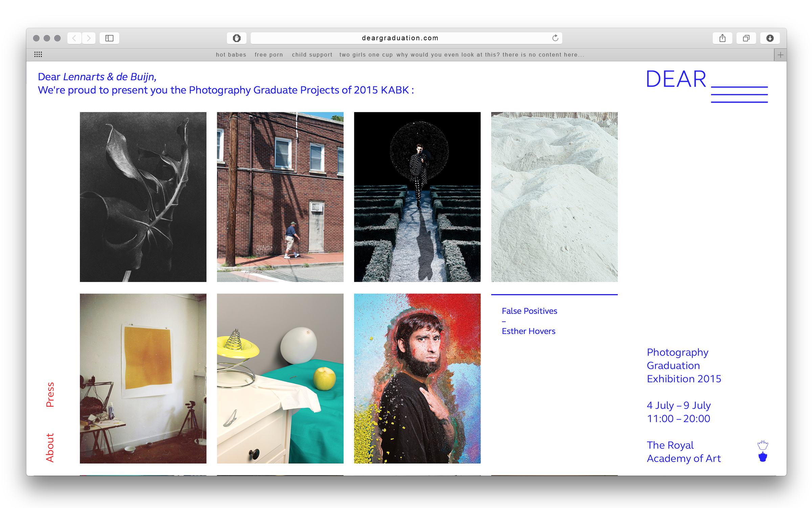Viewport: 812px width, 508px height.
Task: Open the still life with apple thumbnail
Action: (x=280, y=378)
